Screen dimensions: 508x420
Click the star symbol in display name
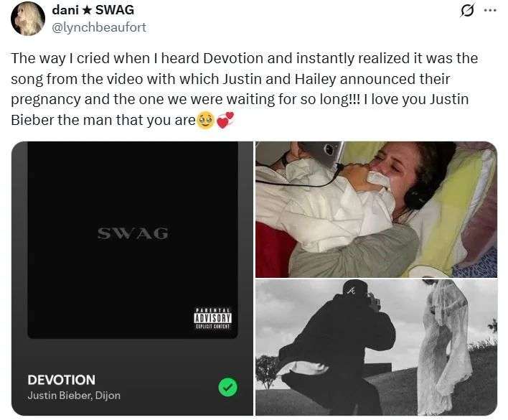coord(87,10)
